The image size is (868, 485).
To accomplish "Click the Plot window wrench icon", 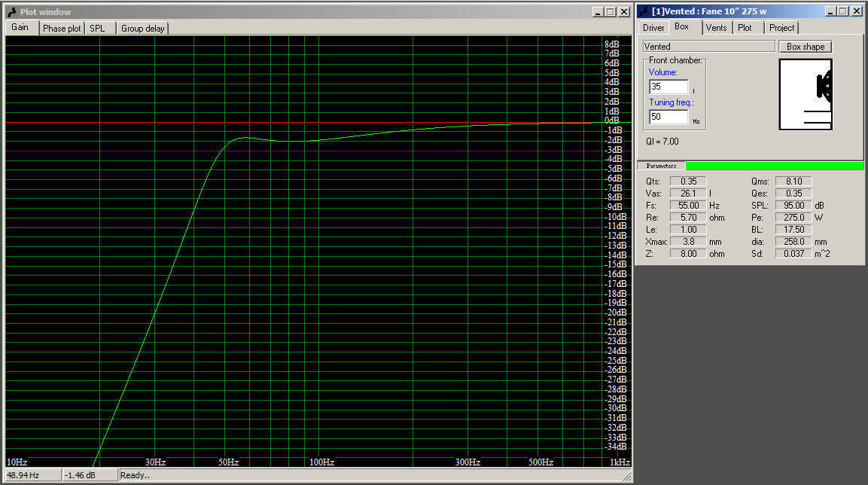I will (11, 11).
